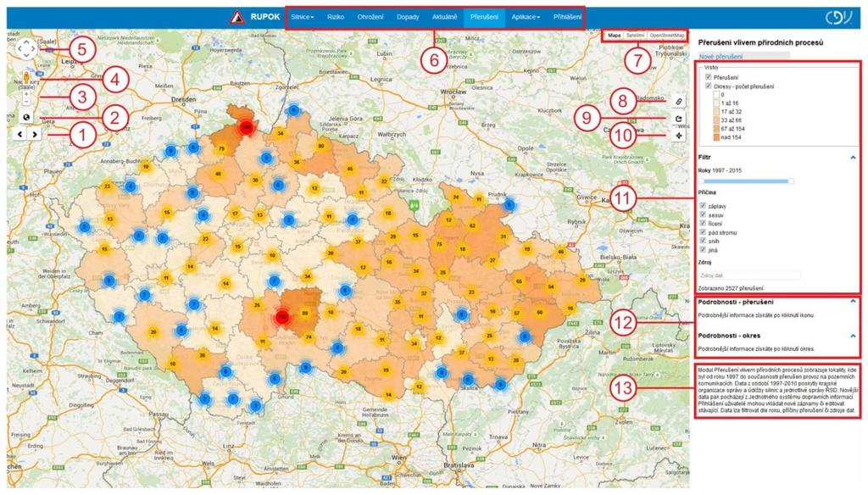
Task: Uncheck the záplavy cause filter
Action: 703,205
